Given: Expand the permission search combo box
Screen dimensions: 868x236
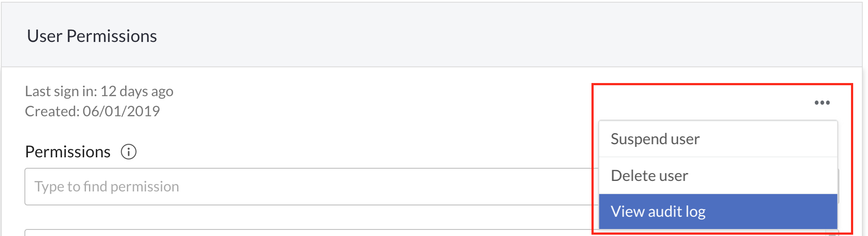Looking at the screenshot, I should coord(312,187).
